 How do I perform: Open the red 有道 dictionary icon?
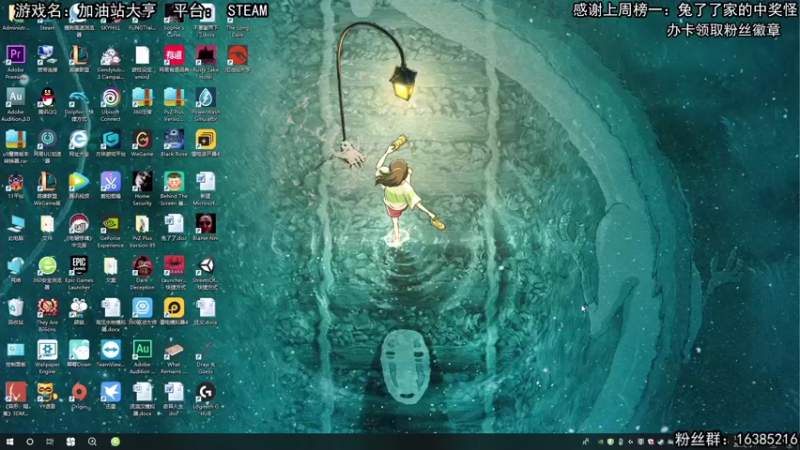coord(173,55)
